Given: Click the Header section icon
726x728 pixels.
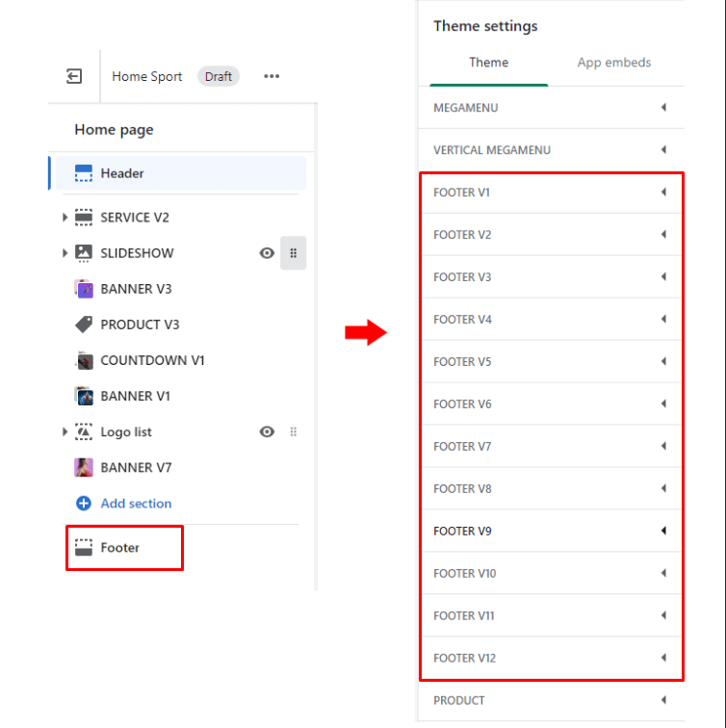Looking at the screenshot, I should coord(84,173).
